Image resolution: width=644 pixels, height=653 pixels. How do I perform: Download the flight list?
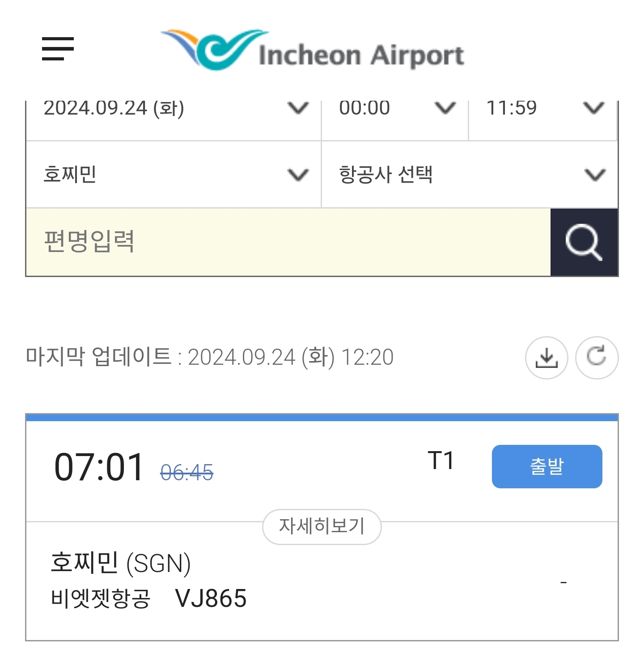point(546,358)
